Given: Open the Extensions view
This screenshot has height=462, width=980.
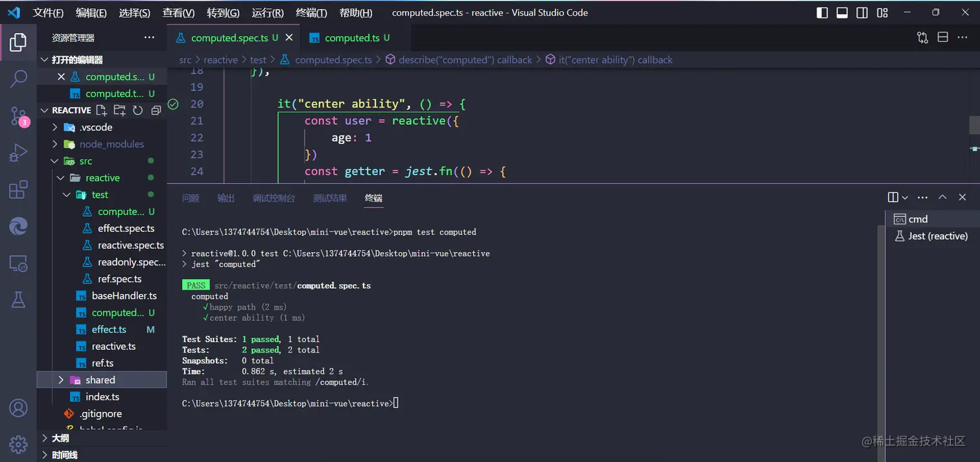Looking at the screenshot, I should [18, 189].
